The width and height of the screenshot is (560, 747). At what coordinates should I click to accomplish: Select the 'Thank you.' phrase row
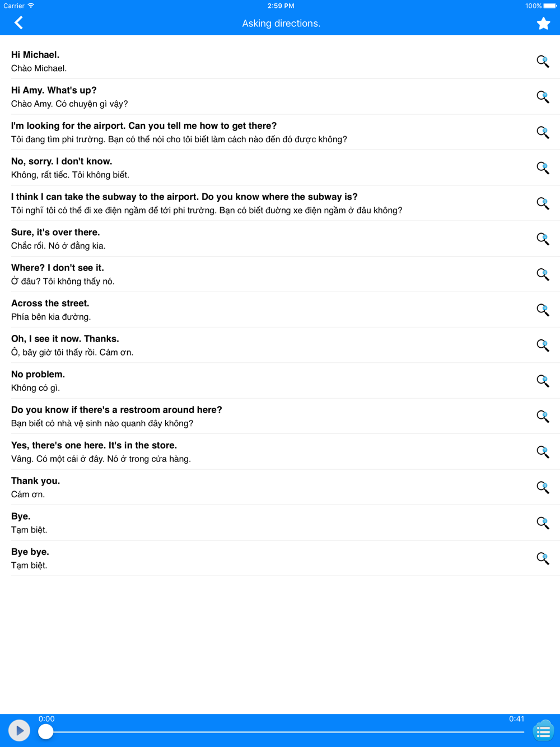point(280,487)
